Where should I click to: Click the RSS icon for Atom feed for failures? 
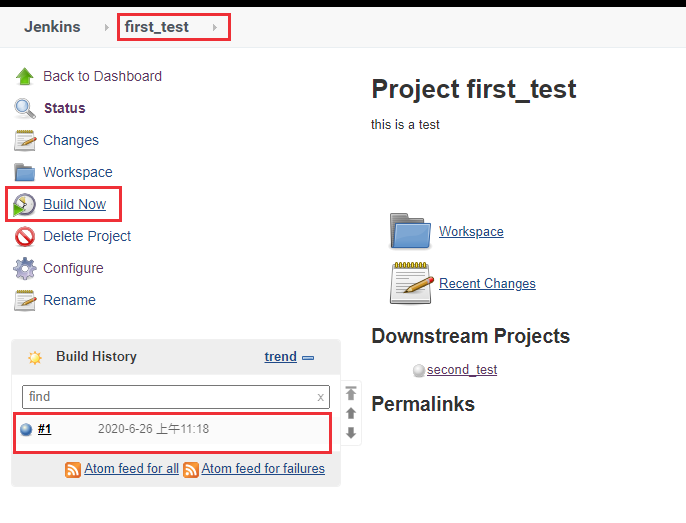(x=191, y=470)
